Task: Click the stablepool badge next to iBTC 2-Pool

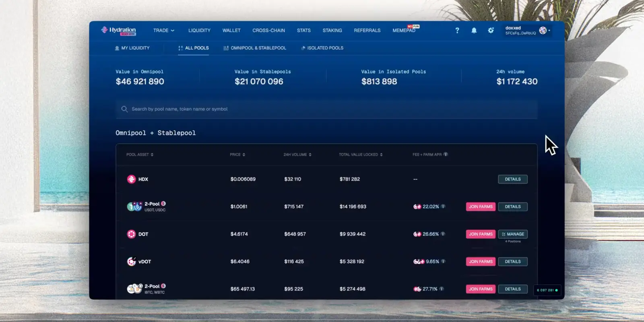Action: tap(163, 286)
